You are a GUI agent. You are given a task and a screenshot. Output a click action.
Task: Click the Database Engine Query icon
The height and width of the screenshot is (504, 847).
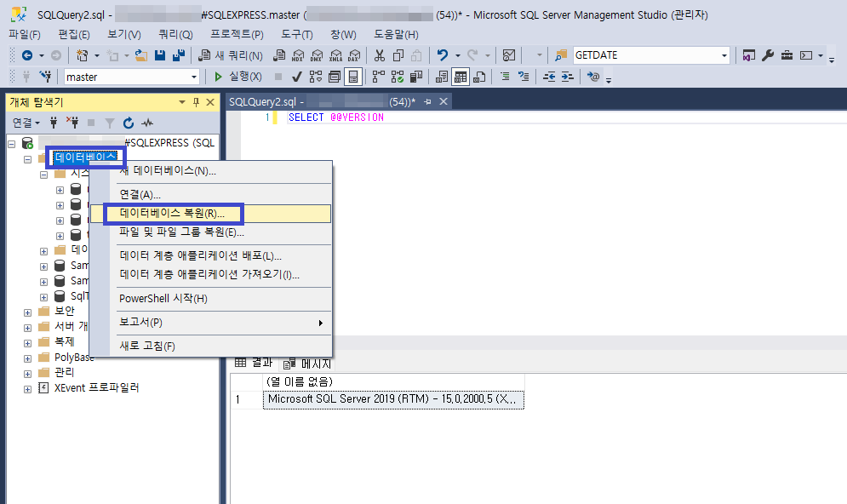(x=279, y=55)
